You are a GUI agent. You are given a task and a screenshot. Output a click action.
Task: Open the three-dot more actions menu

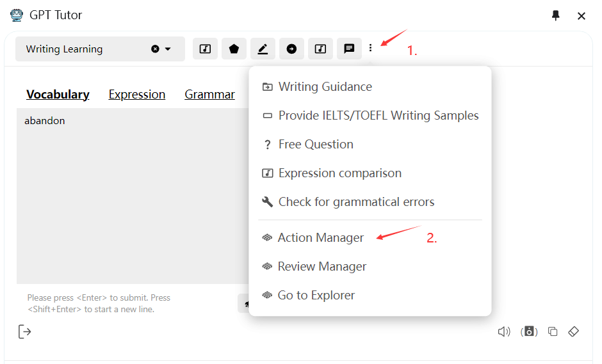(x=370, y=49)
